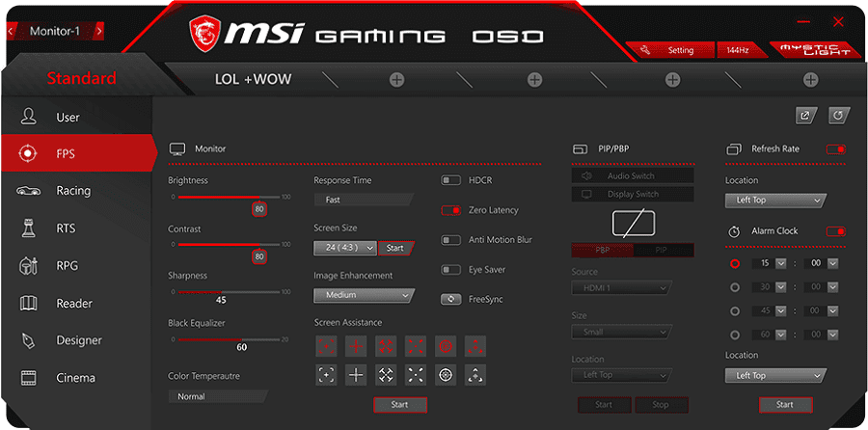868x430 pixels.
Task: Pick the red circular target crosshair
Action: click(x=446, y=346)
